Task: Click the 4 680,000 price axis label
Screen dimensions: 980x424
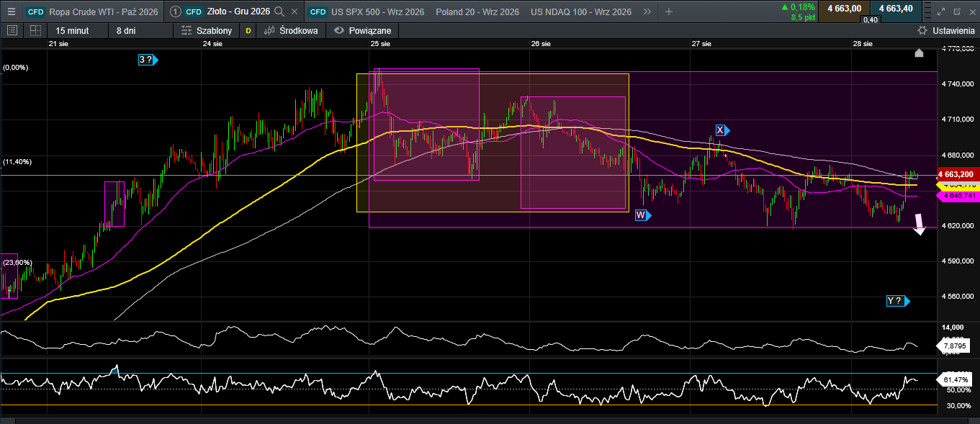Action: click(958, 155)
